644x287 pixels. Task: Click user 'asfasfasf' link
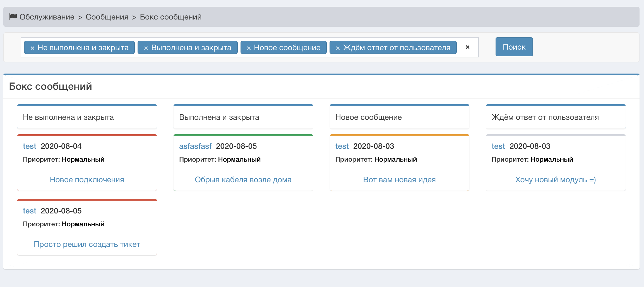[195, 146]
